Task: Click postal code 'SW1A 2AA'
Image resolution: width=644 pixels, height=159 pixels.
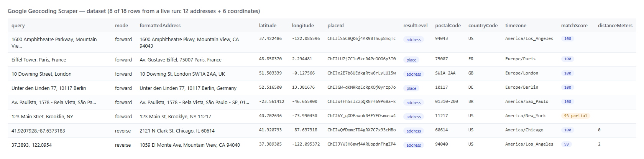Action: pos(445,73)
